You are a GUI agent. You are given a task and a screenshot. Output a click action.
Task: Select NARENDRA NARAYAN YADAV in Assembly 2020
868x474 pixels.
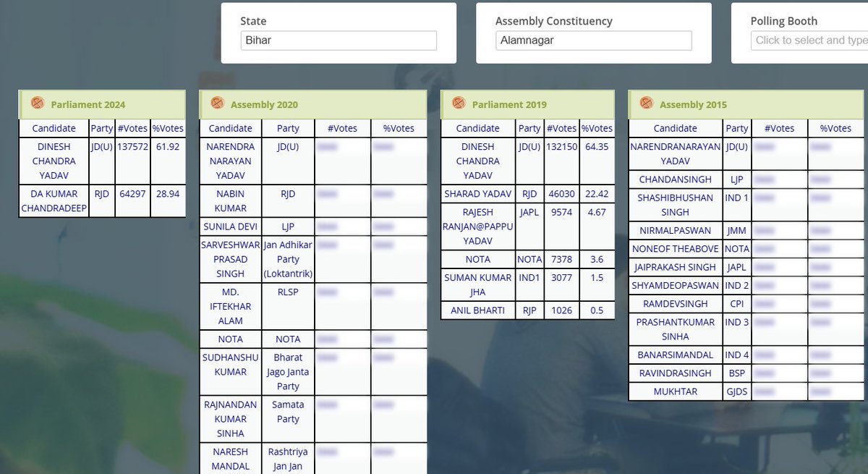point(231,161)
